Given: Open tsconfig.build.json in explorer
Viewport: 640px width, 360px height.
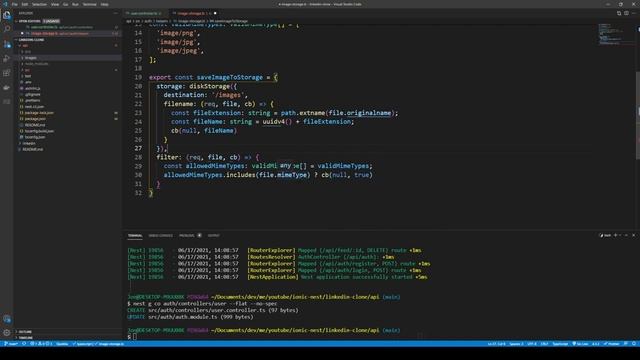Looking at the screenshot, I should point(39,131).
